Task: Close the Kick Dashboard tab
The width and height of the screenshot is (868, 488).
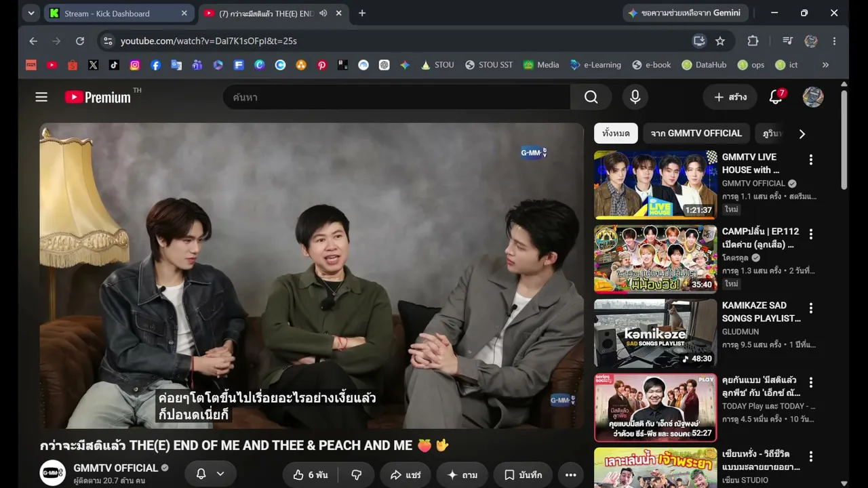Action: pyautogui.click(x=184, y=13)
